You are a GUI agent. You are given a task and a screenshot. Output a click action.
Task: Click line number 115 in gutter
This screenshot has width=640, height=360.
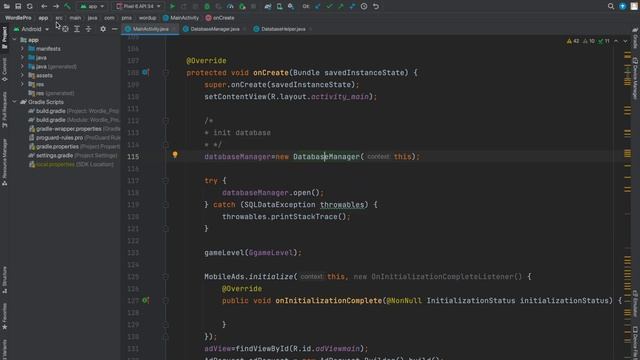133,157
